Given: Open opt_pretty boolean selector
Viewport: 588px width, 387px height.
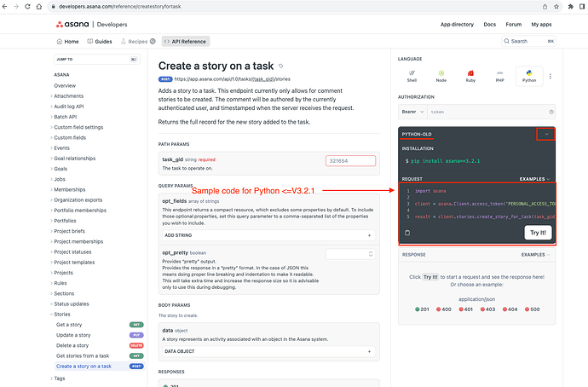Looking at the screenshot, I should (x=350, y=254).
